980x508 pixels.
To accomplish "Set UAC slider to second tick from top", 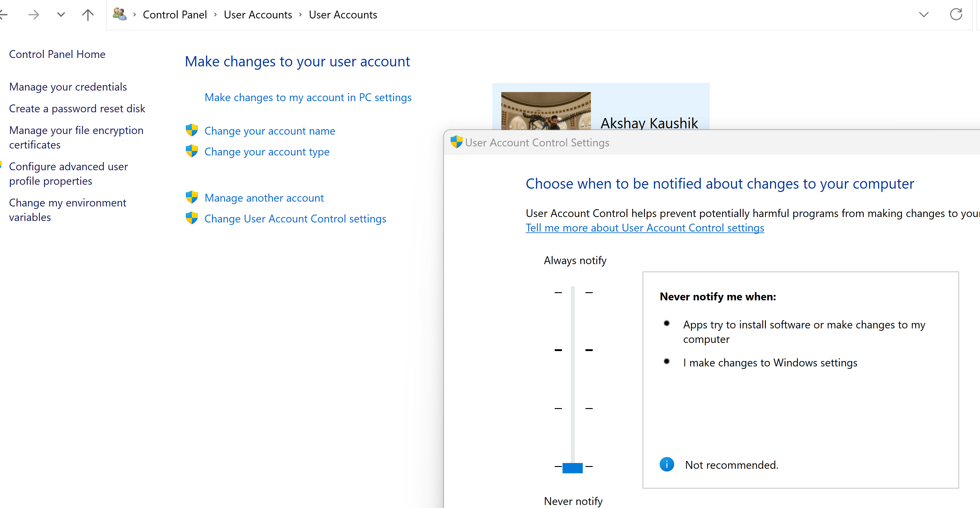I will pos(572,350).
